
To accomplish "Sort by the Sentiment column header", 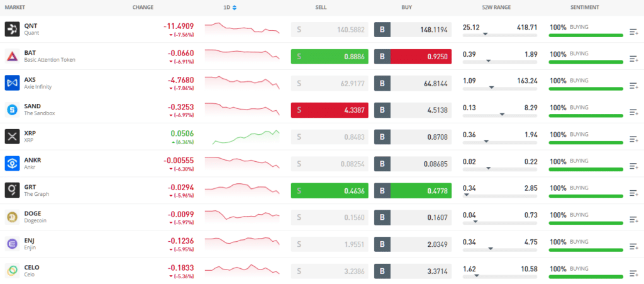I will (x=584, y=8).
